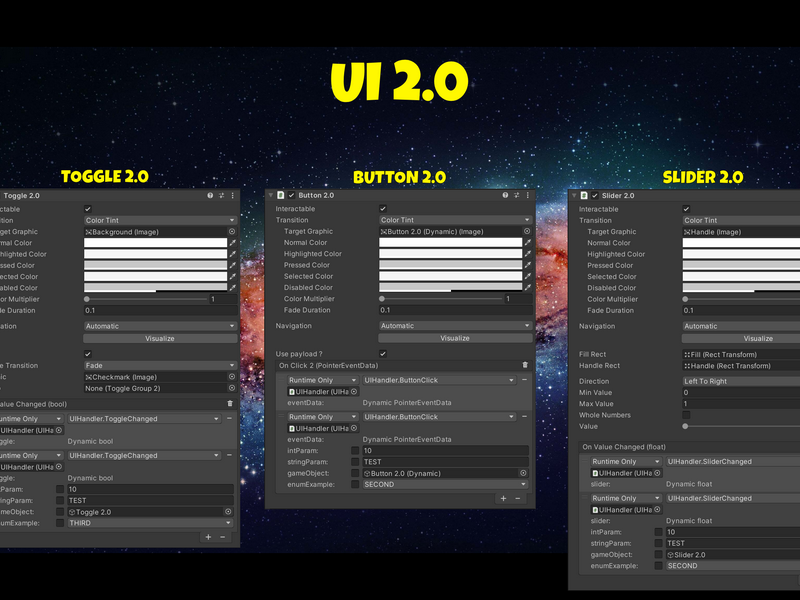Delete On Click 2 event with trash icon

pos(525,365)
